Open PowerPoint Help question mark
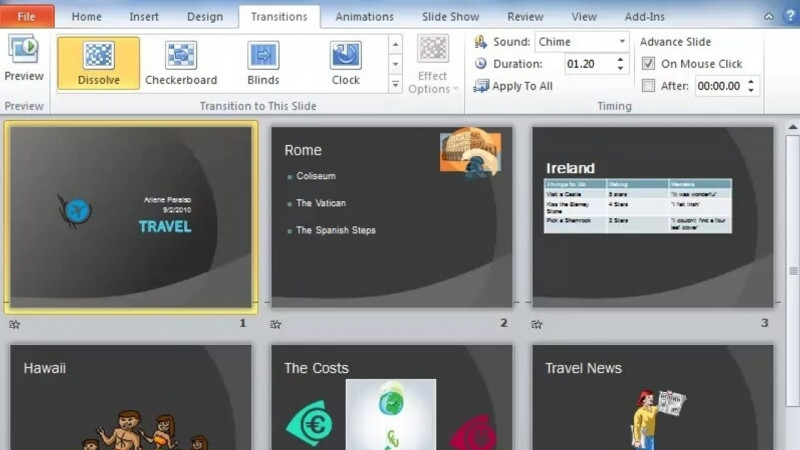The image size is (800, 450). [790, 16]
